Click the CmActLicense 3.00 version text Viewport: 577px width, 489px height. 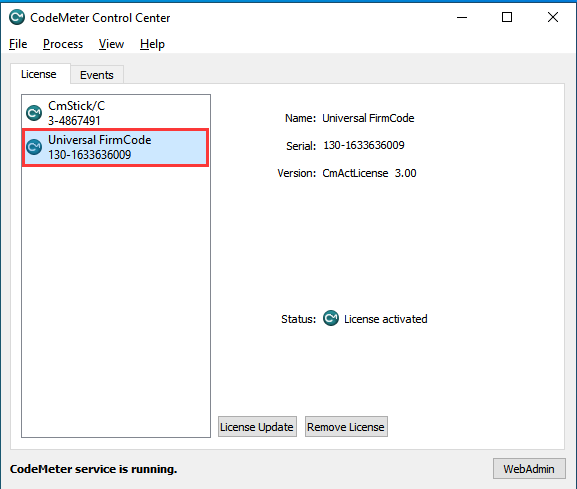click(369, 173)
